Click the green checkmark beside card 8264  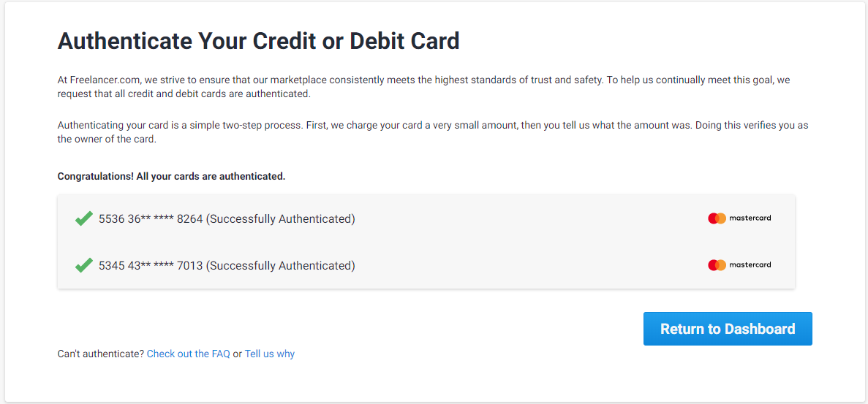pyautogui.click(x=83, y=218)
